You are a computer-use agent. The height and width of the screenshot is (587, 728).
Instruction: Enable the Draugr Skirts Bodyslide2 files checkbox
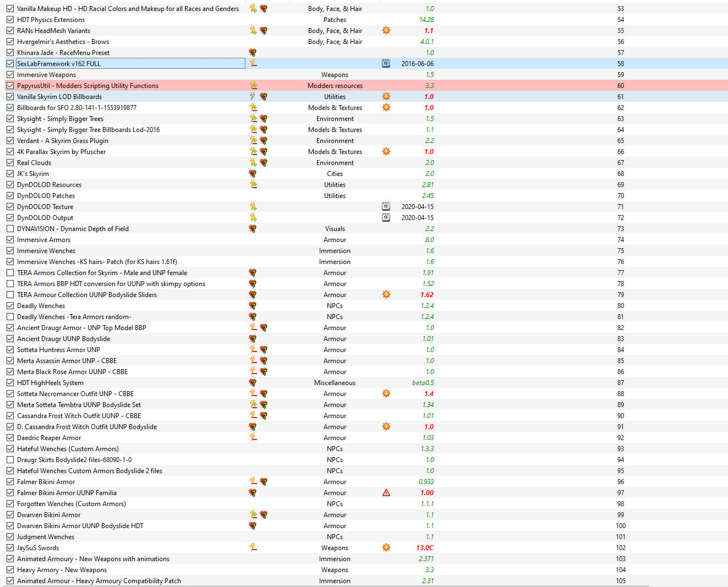click(x=10, y=459)
